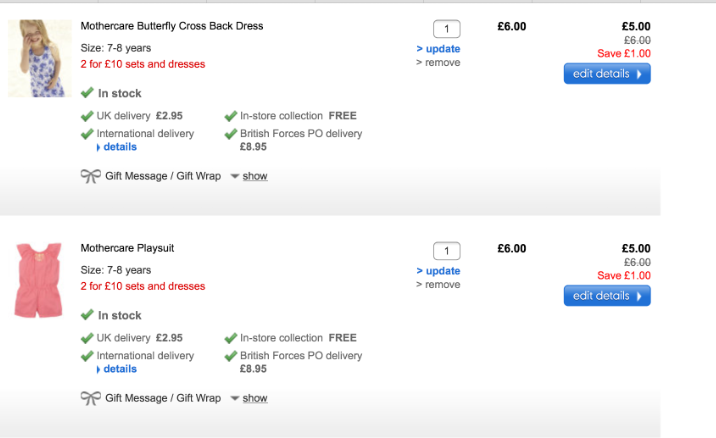Open the pink Playsuit product thumbnail
Viewport: 716px width, 438px height.
(x=40, y=281)
